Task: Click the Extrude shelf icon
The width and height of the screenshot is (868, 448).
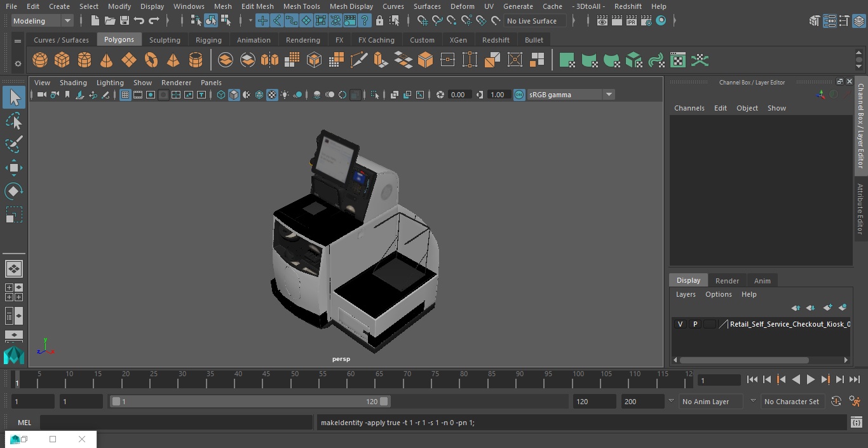Action: (381, 60)
